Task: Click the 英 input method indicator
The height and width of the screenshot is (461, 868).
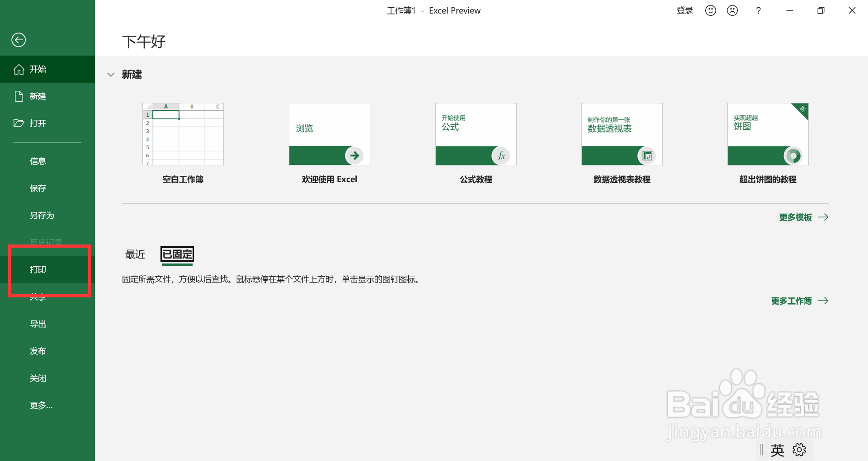Action: tap(778, 450)
